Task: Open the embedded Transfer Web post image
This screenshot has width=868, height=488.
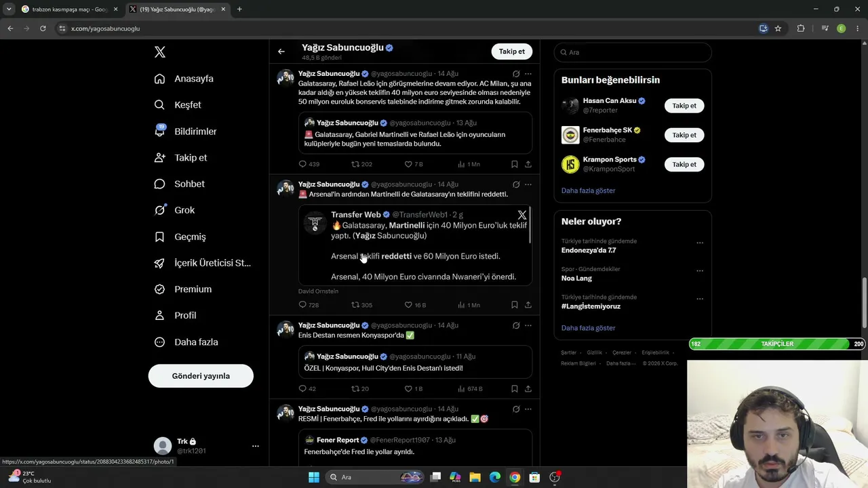Action: pyautogui.click(x=415, y=245)
